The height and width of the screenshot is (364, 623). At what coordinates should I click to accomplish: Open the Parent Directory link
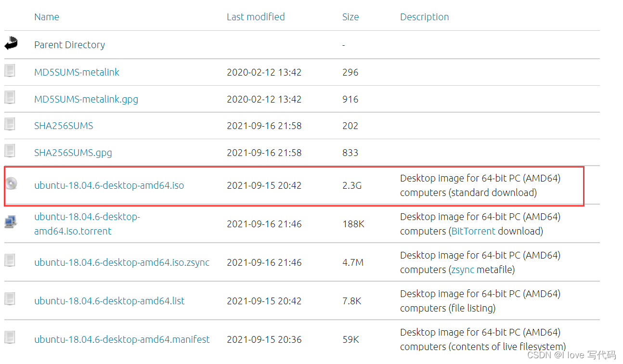69,45
